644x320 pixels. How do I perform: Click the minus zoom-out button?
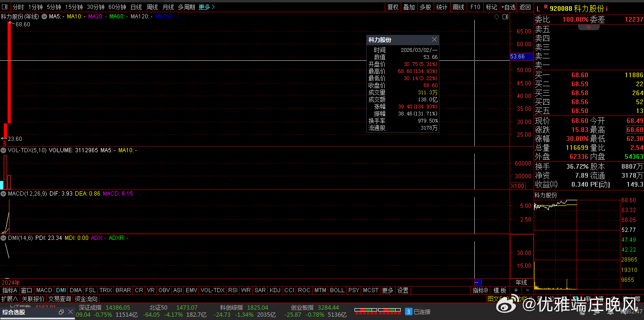pos(527,290)
